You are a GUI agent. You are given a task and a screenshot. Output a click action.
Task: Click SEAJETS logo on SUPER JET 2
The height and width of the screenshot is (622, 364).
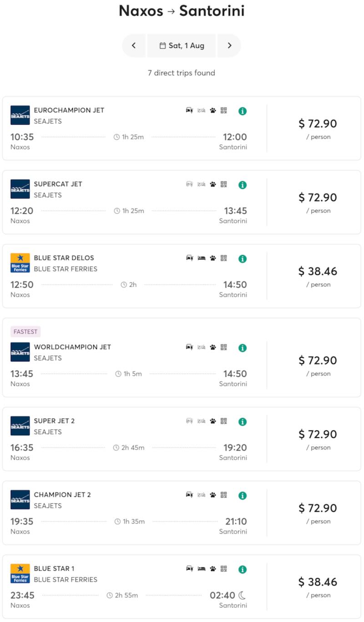(20, 426)
